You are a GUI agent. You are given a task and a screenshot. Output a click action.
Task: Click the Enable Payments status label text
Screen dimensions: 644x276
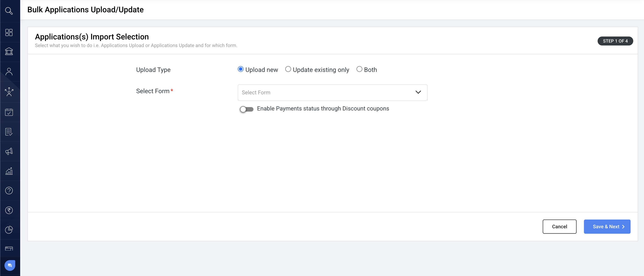(323, 108)
